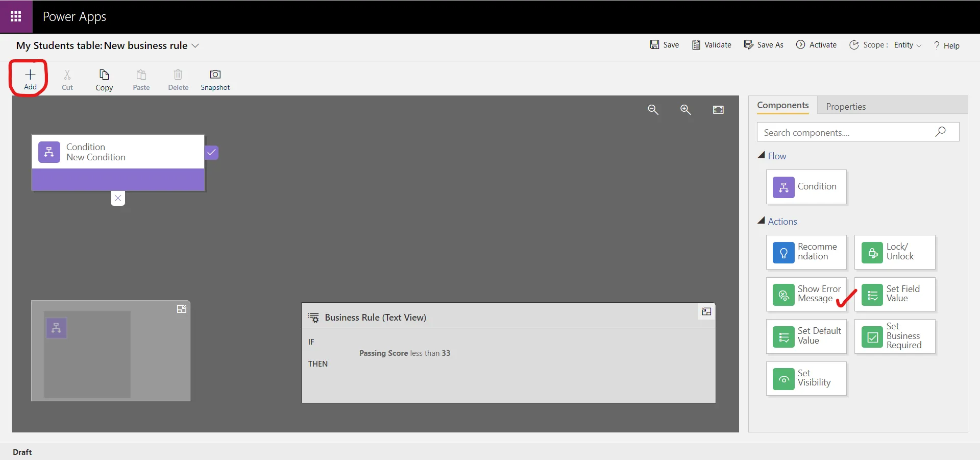This screenshot has width=980, height=460.
Task: Expand the business rule name dropdown chevron
Action: click(195, 46)
